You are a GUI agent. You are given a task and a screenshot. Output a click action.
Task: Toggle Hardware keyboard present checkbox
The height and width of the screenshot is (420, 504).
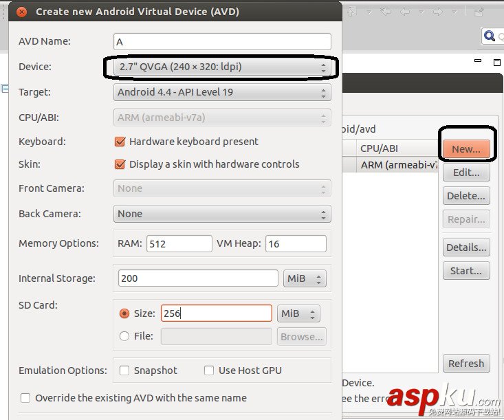(120, 142)
